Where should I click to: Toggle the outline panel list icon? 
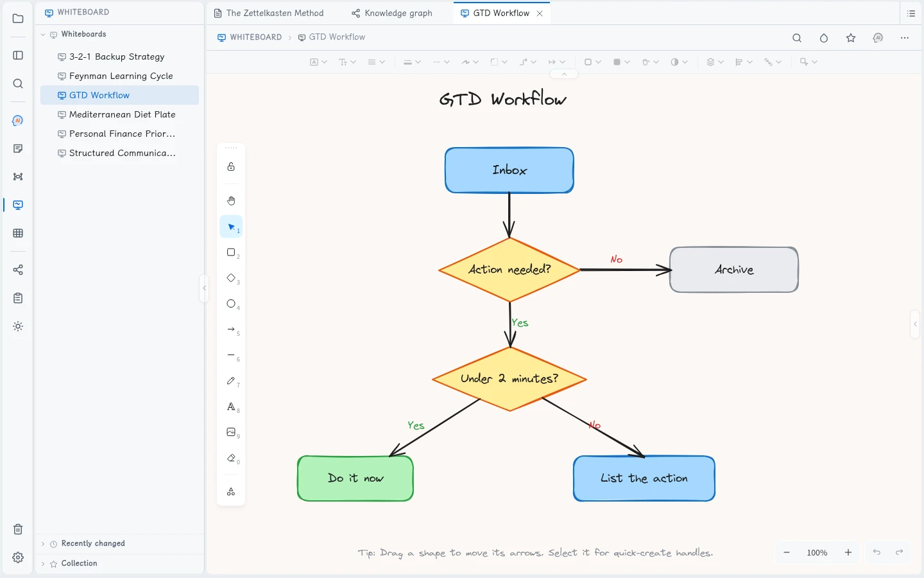911,13
